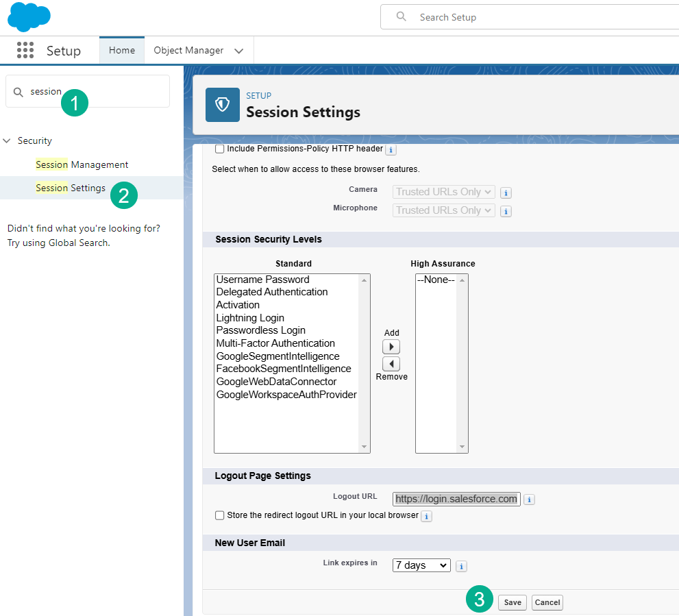Open the Link expires in dropdown
Screen dimensions: 679x616
point(421,565)
